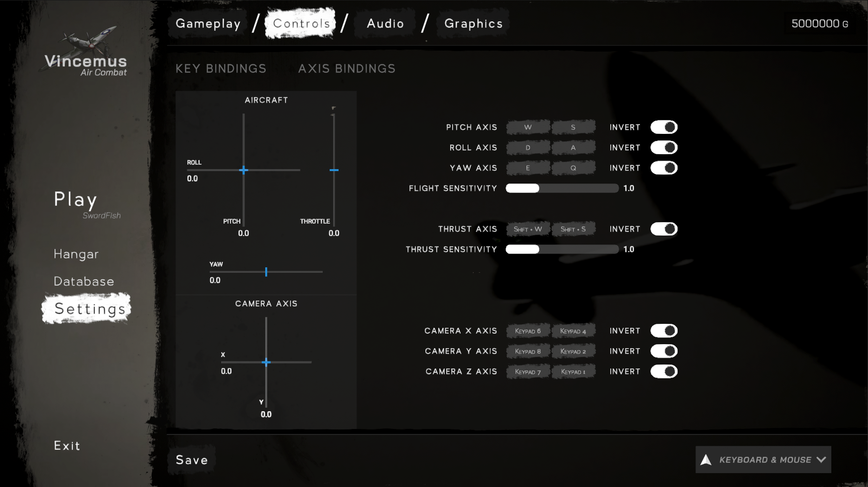The image size is (868, 487).
Task: Select the Key Bindings sub-tab
Action: (x=221, y=68)
